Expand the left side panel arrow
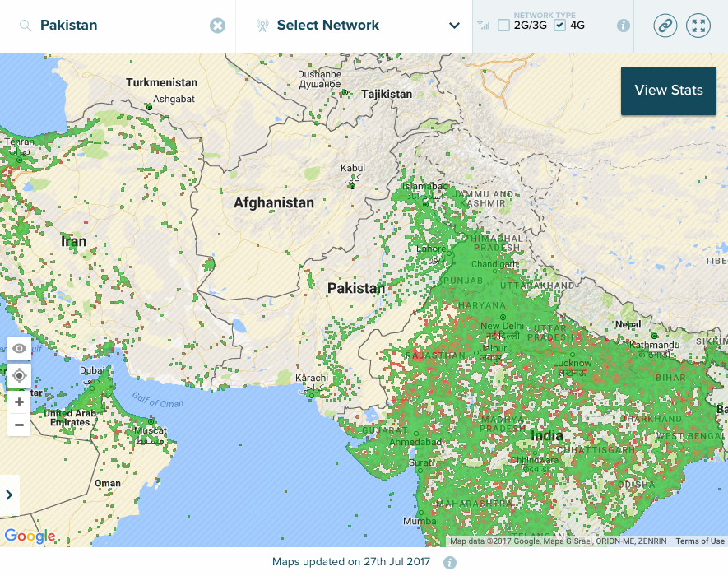The width and height of the screenshot is (728, 576). (9, 495)
